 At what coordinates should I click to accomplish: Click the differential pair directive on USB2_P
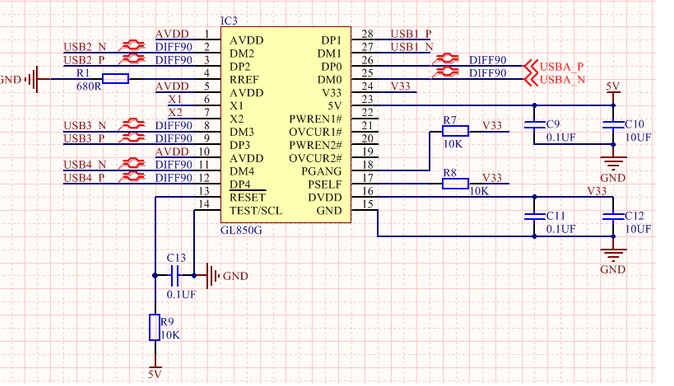pyautogui.click(x=131, y=58)
